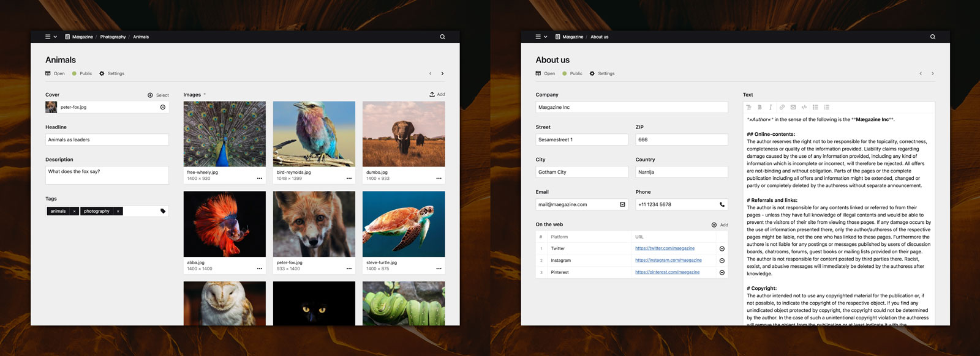Click the tag icon in Tags field
980x356 pixels.
click(x=163, y=211)
